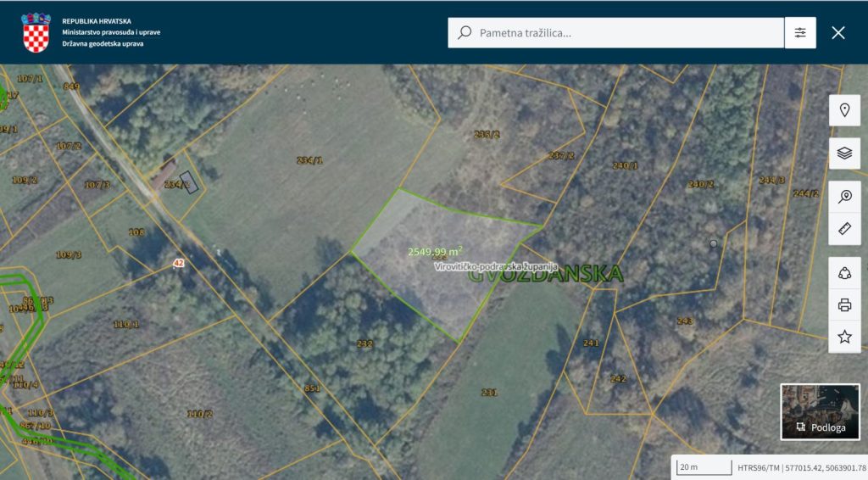Select parcel 234/1 on the map
This screenshot has height=480, width=868.
pos(309,160)
